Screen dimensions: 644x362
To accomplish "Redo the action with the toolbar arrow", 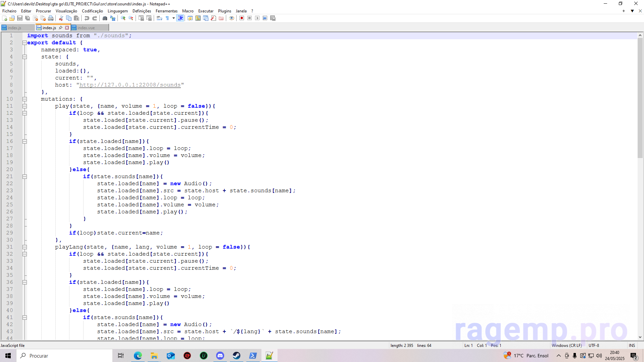I will [95, 18].
